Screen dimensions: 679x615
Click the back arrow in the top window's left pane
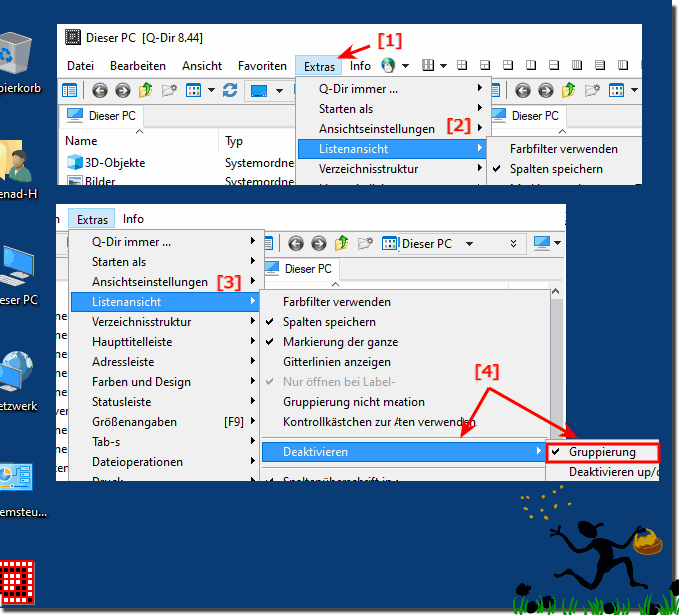click(100, 91)
